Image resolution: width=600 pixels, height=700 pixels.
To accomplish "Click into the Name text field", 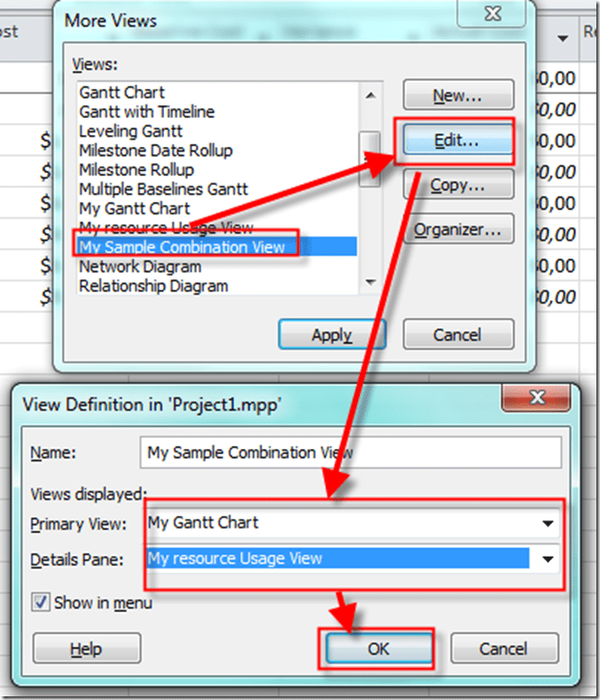I will (351, 452).
